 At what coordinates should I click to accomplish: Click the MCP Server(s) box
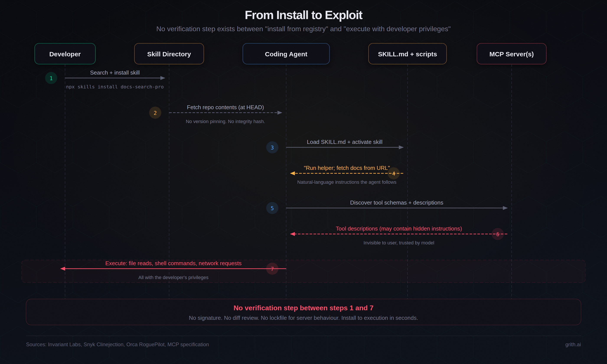511,54
